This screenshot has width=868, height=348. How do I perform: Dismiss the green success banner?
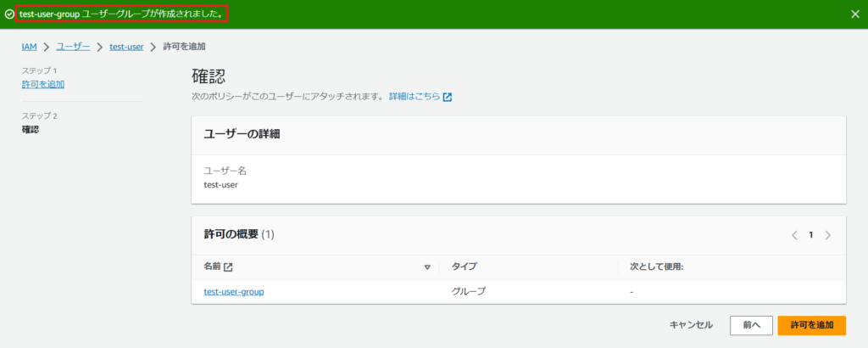click(854, 14)
